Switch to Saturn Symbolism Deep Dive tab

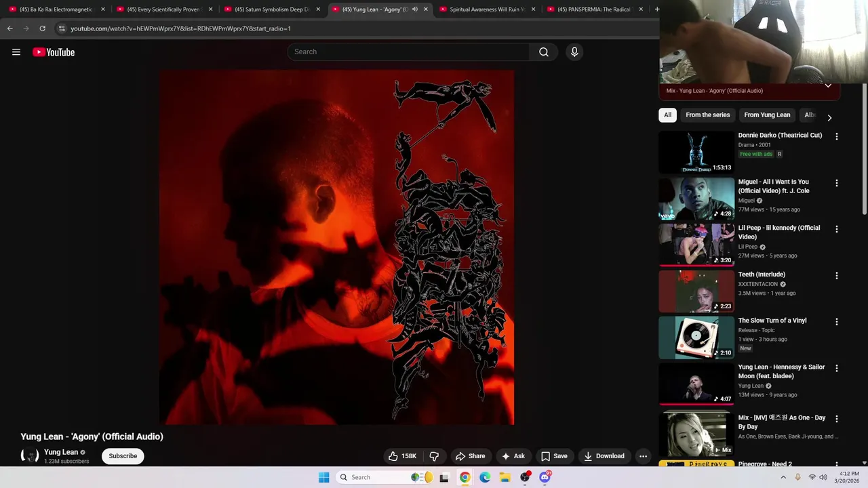click(271, 9)
